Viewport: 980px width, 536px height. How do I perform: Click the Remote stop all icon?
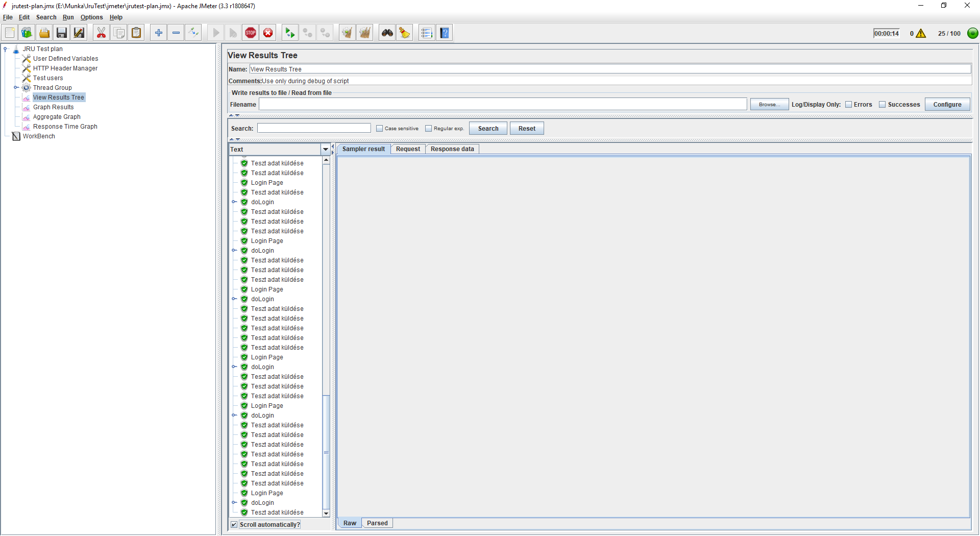308,33
